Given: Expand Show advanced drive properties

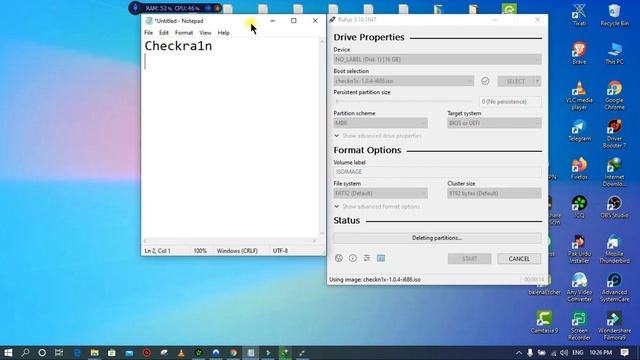Looking at the screenshot, I should [x=378, y=136].
